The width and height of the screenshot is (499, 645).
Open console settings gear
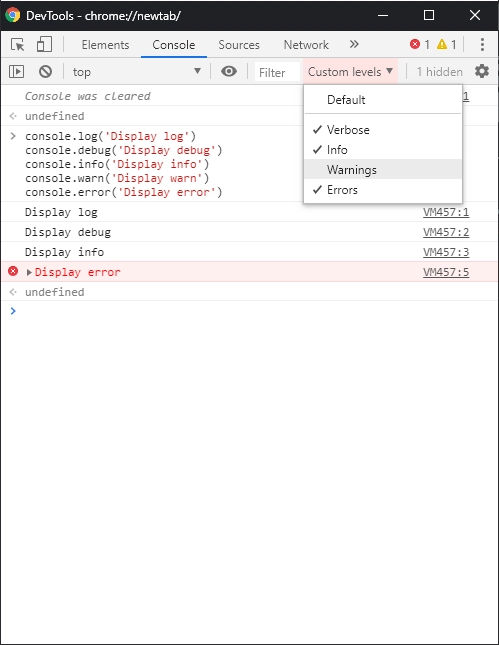[482, 72]
